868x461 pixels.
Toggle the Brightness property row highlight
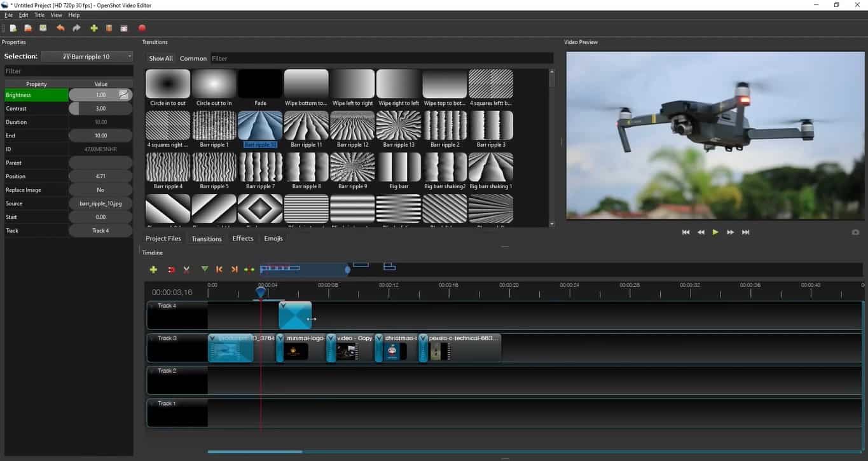(36, 95)
